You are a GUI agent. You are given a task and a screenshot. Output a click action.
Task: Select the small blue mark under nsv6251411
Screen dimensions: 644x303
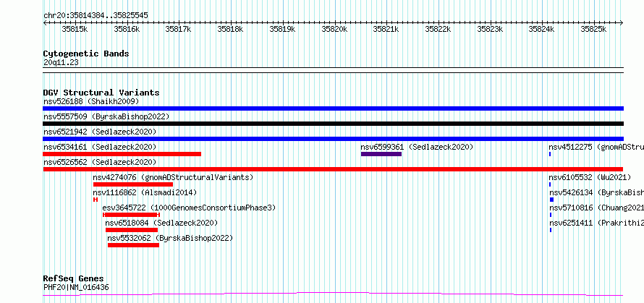551,230
